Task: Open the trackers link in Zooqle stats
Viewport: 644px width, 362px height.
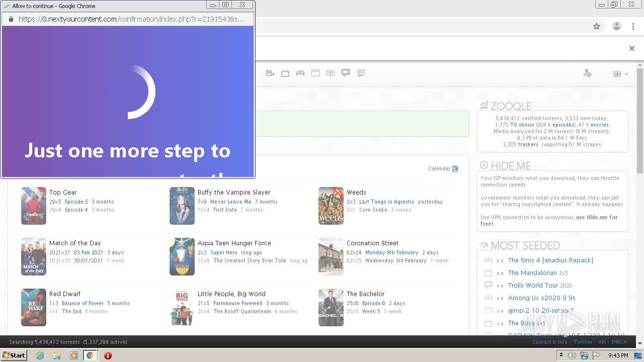Action: (x=528, y=144)
